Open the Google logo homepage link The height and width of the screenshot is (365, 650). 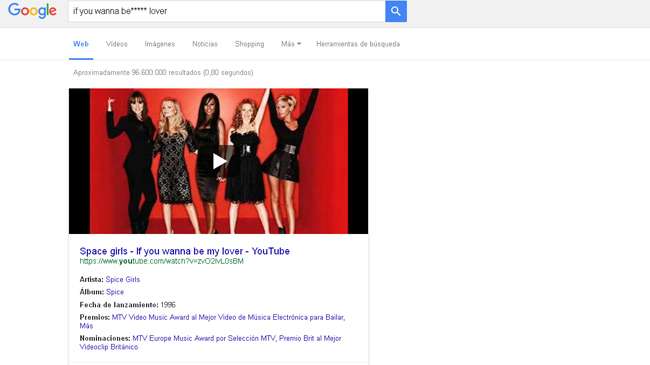[32, 11]
